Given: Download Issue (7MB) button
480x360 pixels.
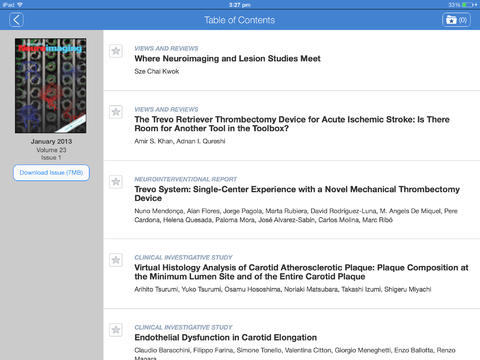Looking at the screenshot, I should (x=51, y=173).
